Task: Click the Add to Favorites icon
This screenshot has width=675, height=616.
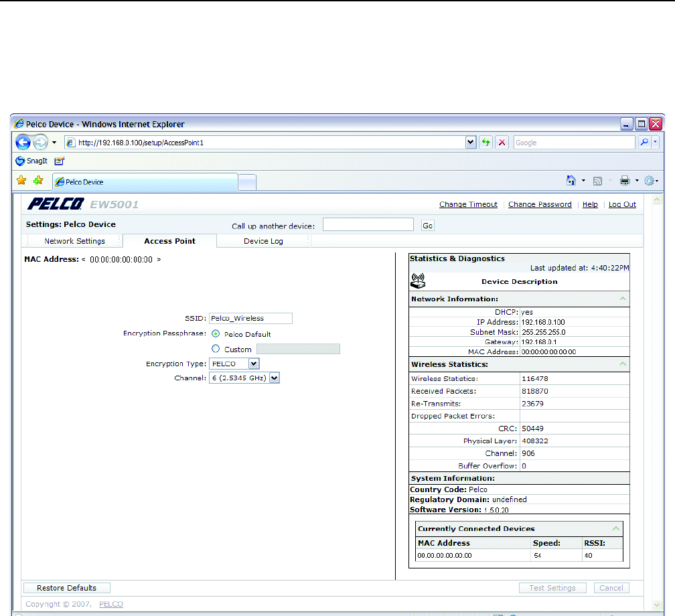Action: click(38, 181)
